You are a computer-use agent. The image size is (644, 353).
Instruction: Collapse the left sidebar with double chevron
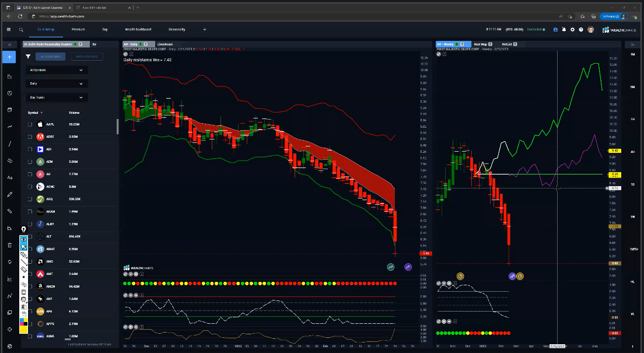[9, 44]
